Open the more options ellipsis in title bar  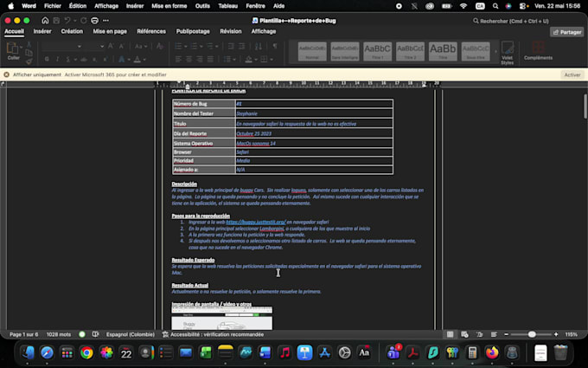[105, 21]
